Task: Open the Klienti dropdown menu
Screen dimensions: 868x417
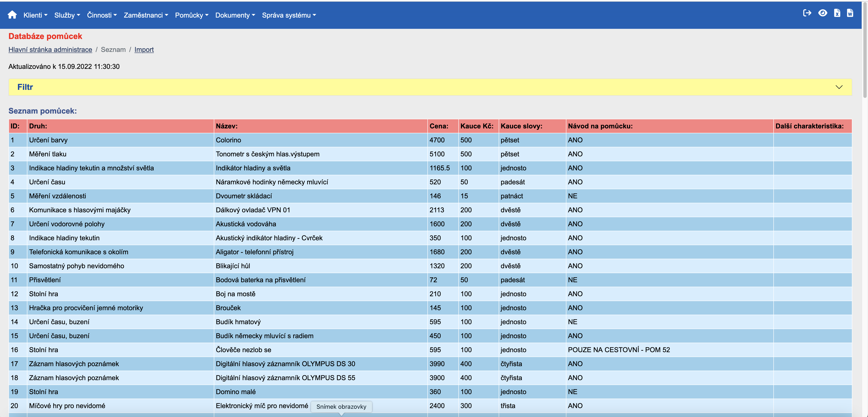Action: (x=35, y=15)
